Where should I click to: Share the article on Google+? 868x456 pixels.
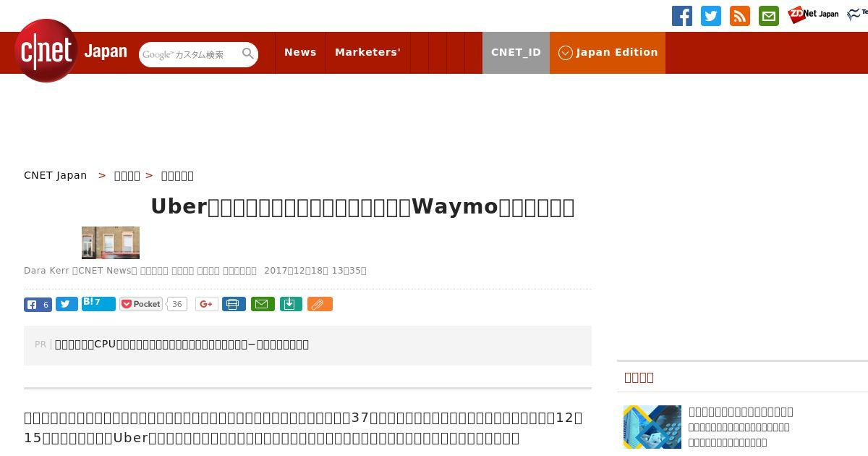point(207,304)
